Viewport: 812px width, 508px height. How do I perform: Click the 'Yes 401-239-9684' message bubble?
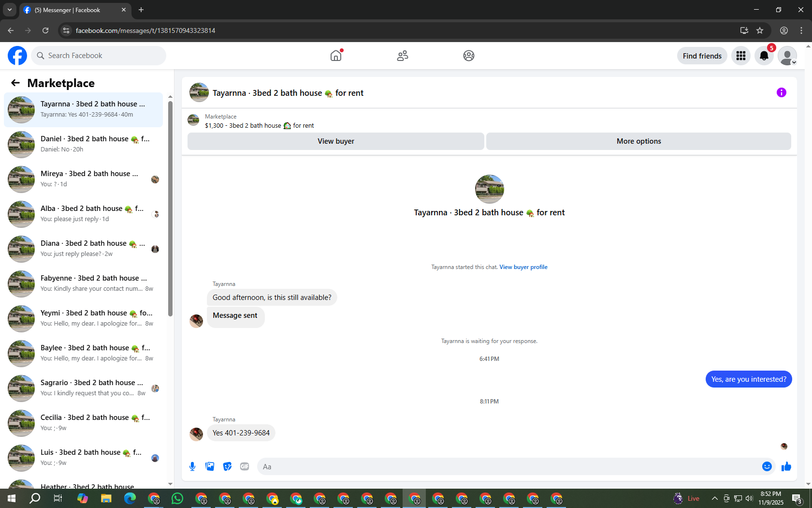[x=241, y=433]
